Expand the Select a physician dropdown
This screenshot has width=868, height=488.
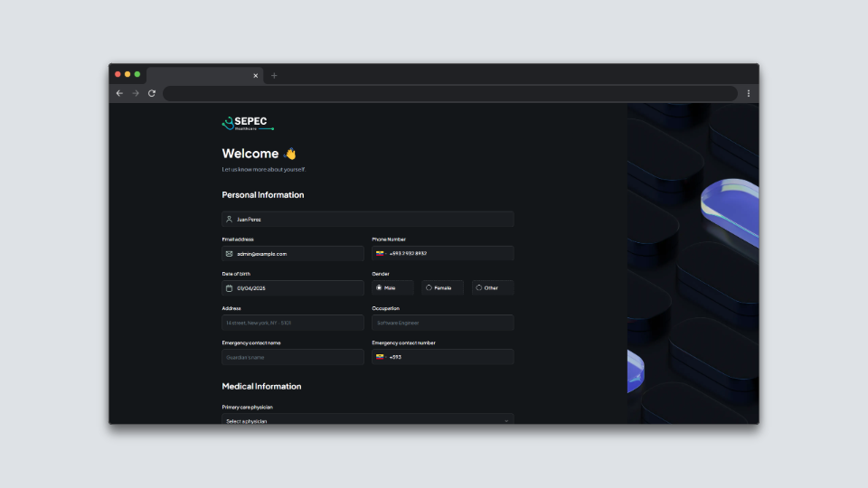pos(367,420)
